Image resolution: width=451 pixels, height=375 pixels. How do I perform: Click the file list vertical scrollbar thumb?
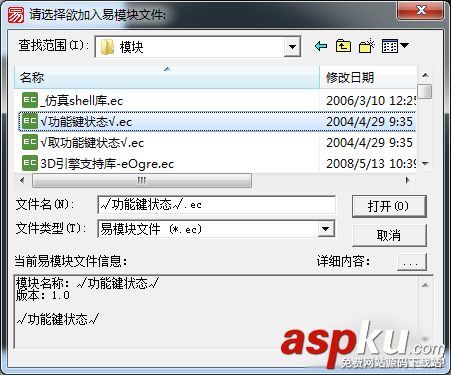point(425,91)
